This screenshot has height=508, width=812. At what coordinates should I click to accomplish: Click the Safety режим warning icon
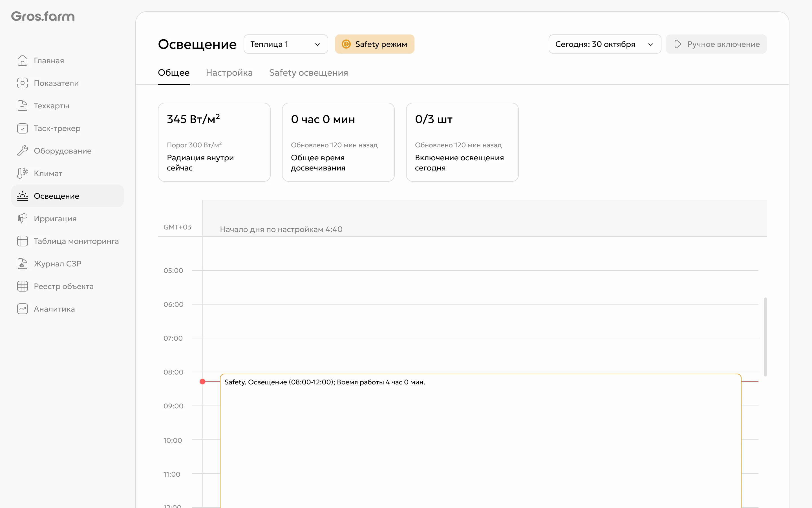click(x=346, y=44)
